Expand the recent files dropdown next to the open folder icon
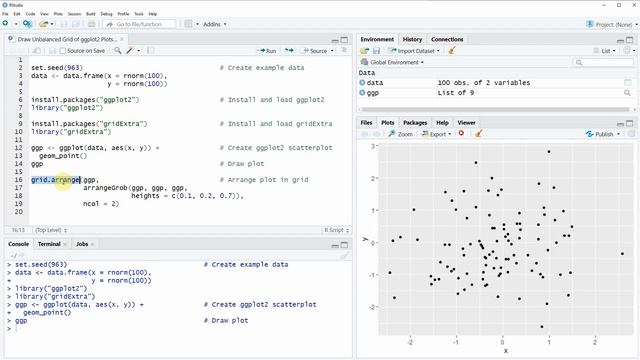 (52, 24)
